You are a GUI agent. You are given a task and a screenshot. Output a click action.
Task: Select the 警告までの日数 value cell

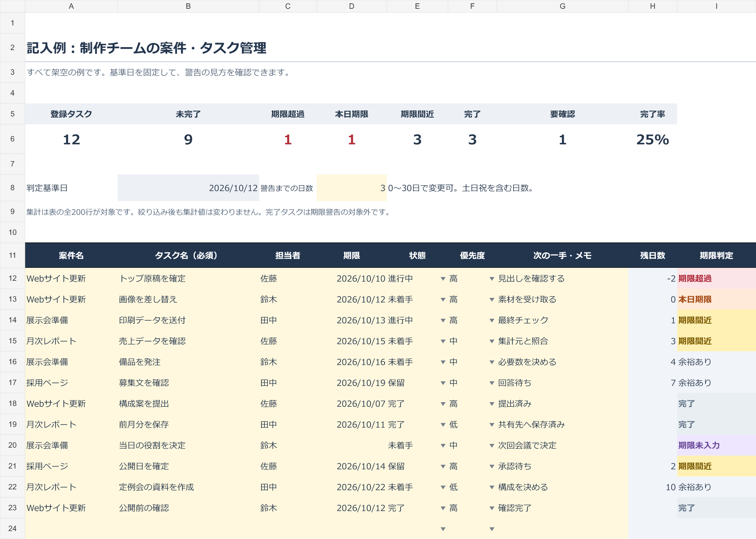pyautogui.click(x=352, y=188)
